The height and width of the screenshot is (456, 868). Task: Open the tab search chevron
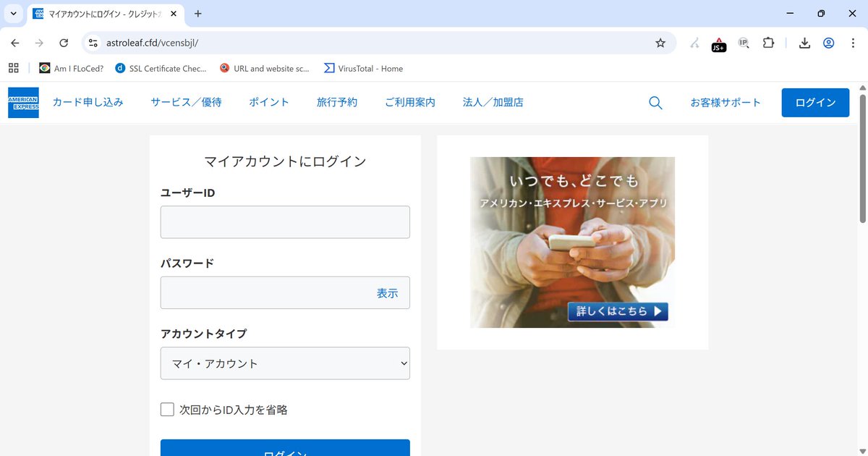pos(12,13)
